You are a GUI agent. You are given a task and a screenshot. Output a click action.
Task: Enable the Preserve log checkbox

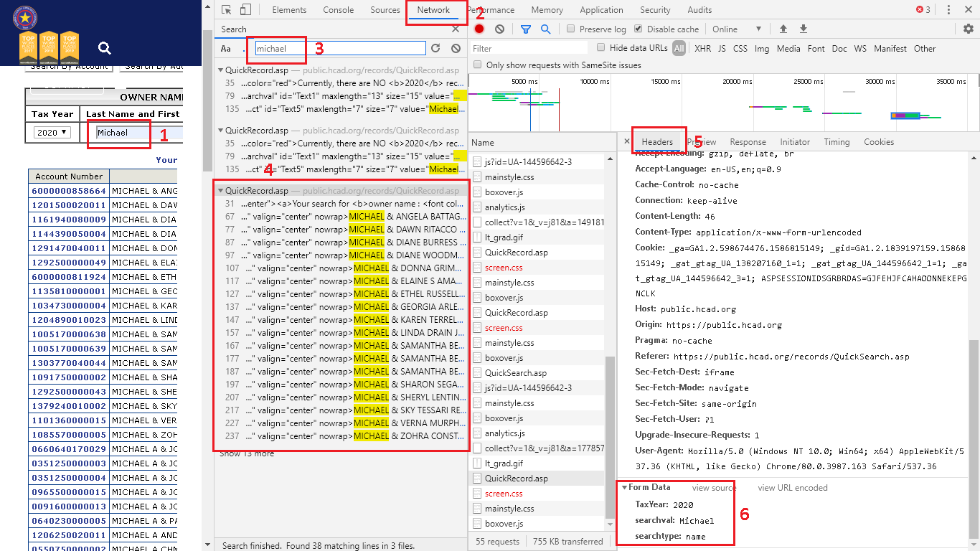pos(570,29)
